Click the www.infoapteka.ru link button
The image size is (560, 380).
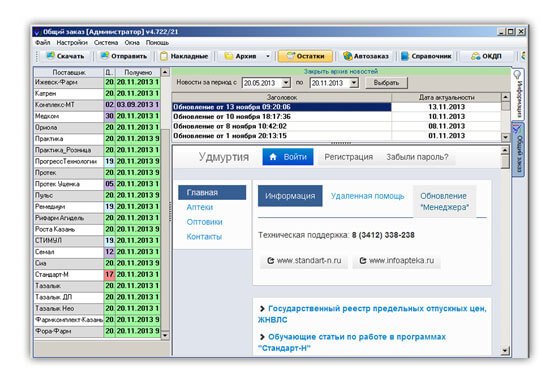[396, 261]
